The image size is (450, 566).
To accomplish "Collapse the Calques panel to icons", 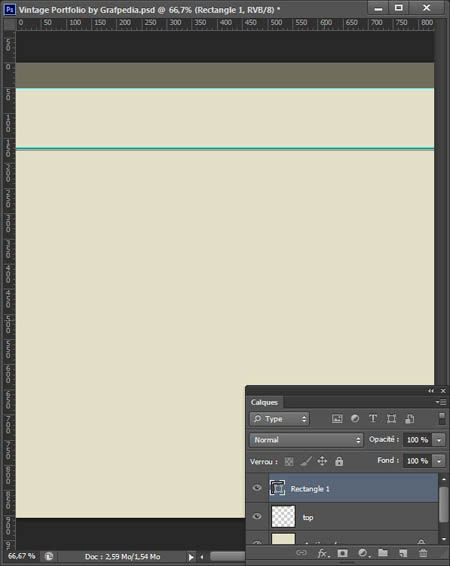I will coord(431,391).
